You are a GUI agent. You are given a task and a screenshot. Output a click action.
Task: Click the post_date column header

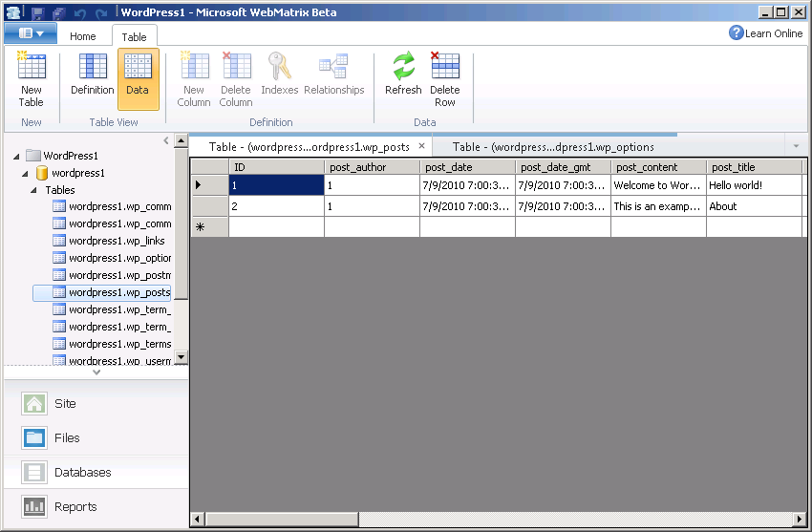[468, 166]
